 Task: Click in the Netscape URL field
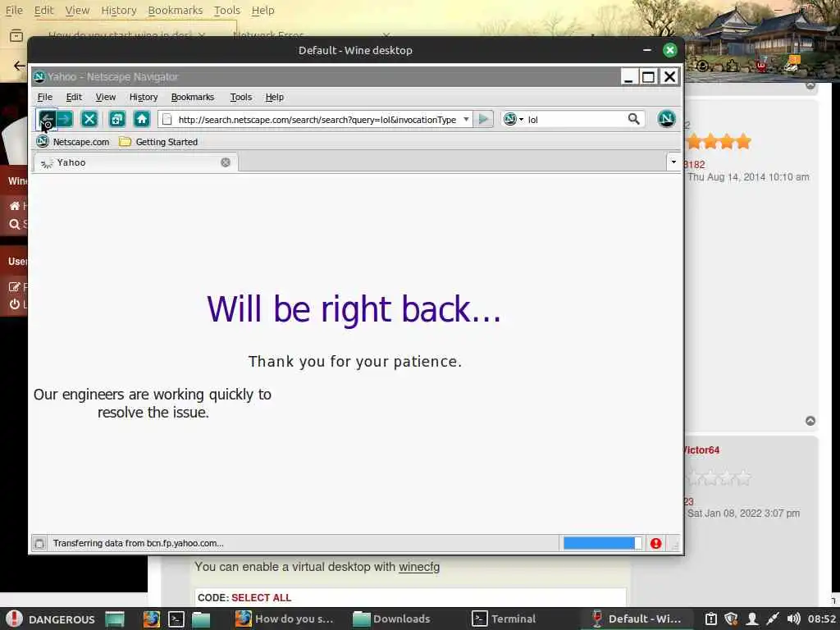click(x=317, y=120)
